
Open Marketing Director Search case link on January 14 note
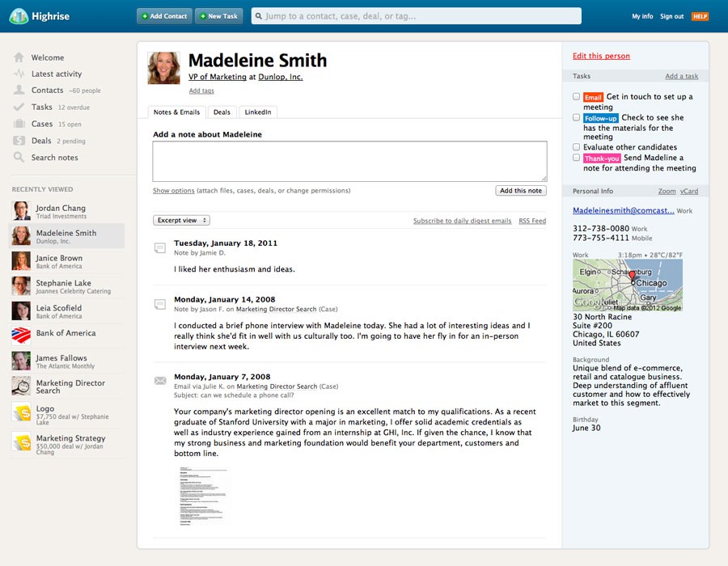tap(277, 309)
